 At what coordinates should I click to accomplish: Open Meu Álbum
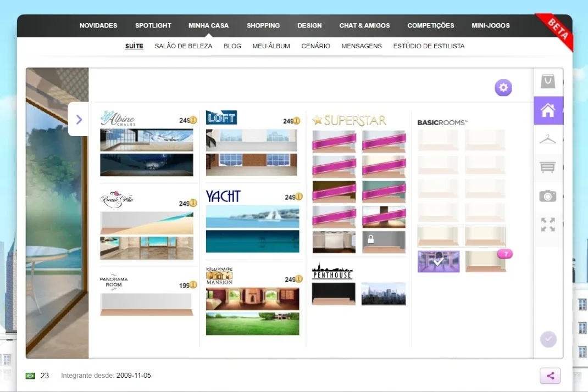(x=271, y=46)
